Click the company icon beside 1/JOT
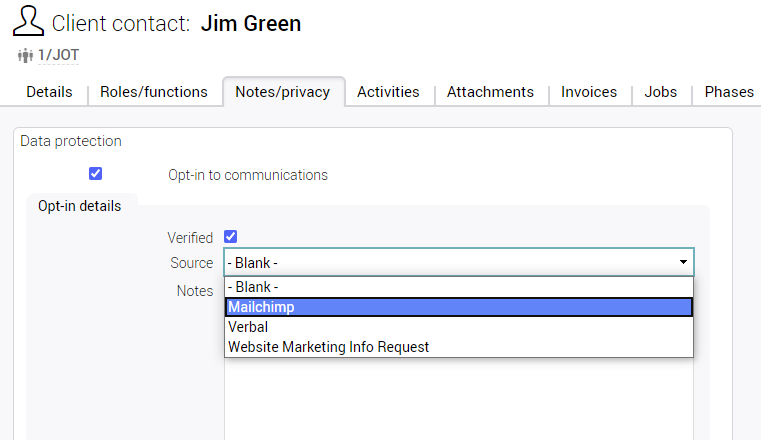 [x=25, y=55]
